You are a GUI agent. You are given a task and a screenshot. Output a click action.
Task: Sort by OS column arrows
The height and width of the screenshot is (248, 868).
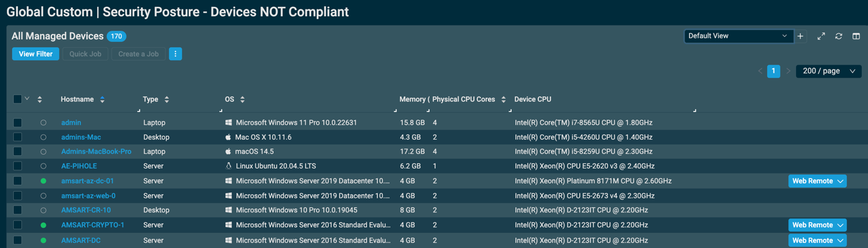pos(242,100)
